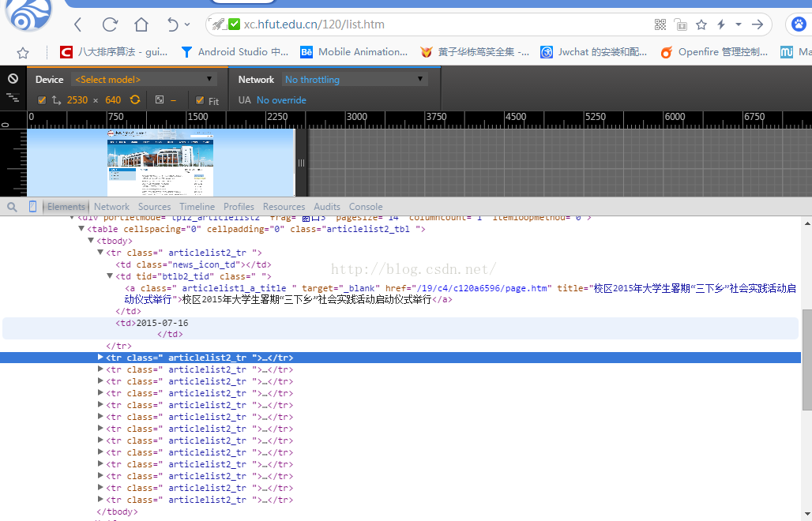Screen dimensions: 812x521
Task: Click the bookmarks star at bar start
Action: [23, 52]
